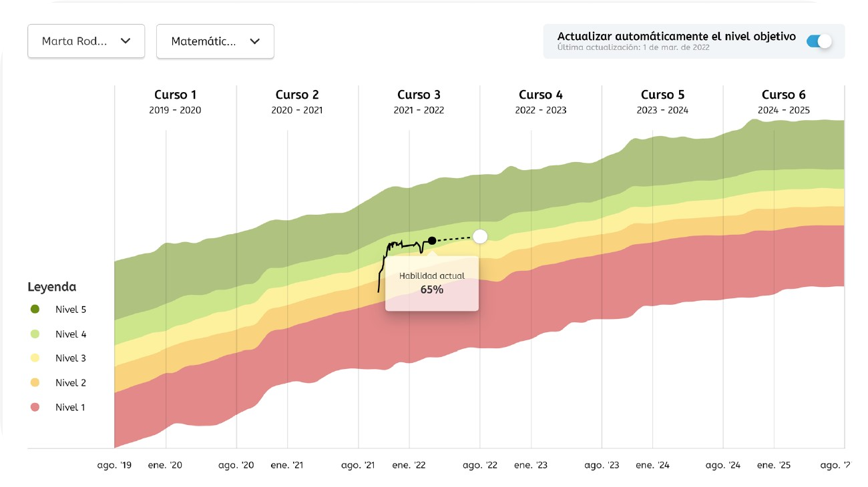The width and height of the screenshot is (868, 487).
Task: Click the Nivel 5 legend label
Action: click(x=71, y=310)
